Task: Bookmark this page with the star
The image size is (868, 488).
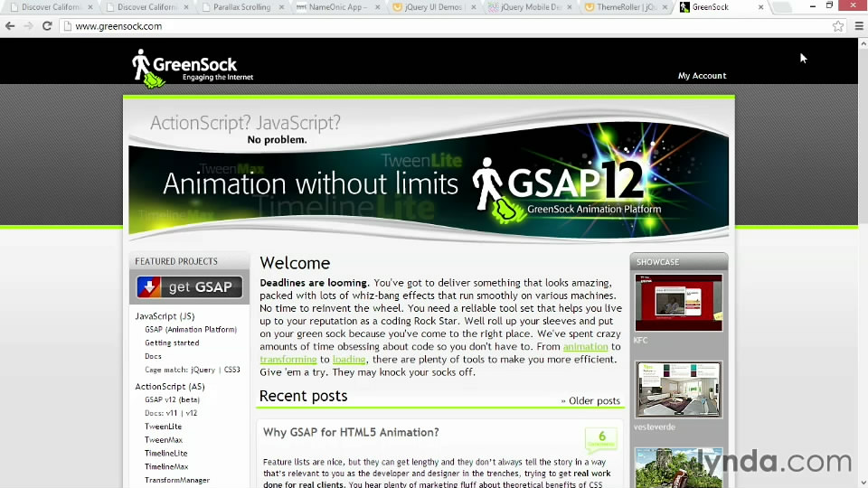Action: [x=838, y=26]
